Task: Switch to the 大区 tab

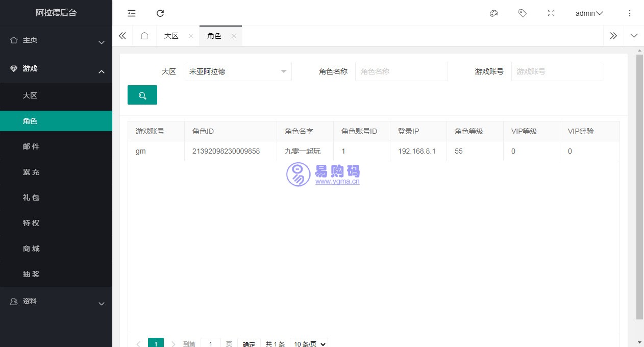Action: click(x=171, y=36)
